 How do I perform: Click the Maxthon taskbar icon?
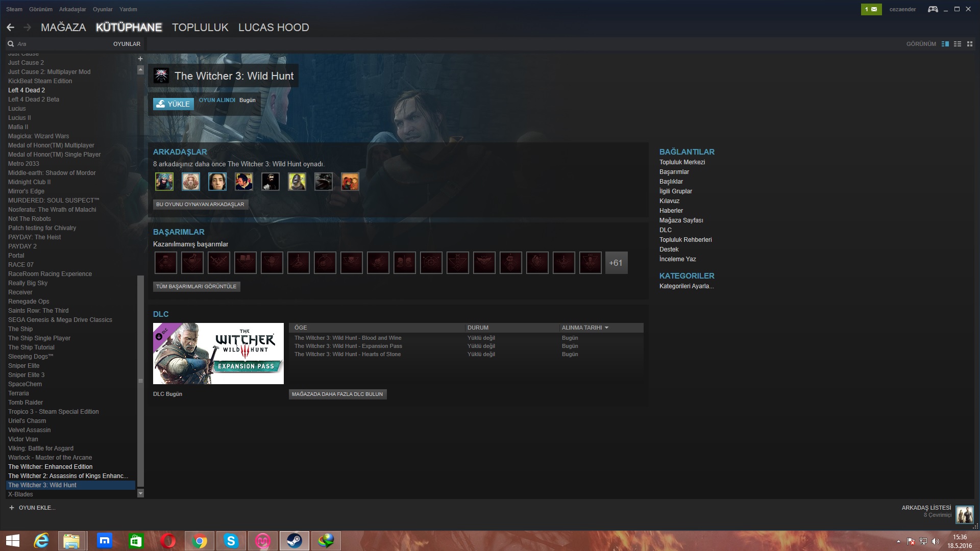(x=104, y=541)
